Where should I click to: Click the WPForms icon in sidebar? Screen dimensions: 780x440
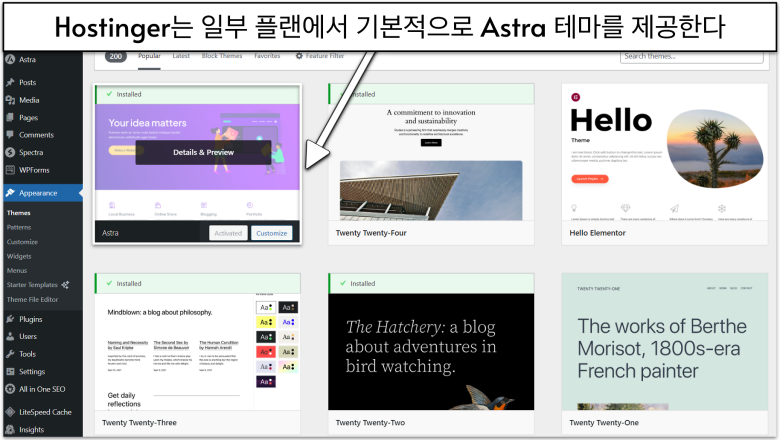[9, 171]
